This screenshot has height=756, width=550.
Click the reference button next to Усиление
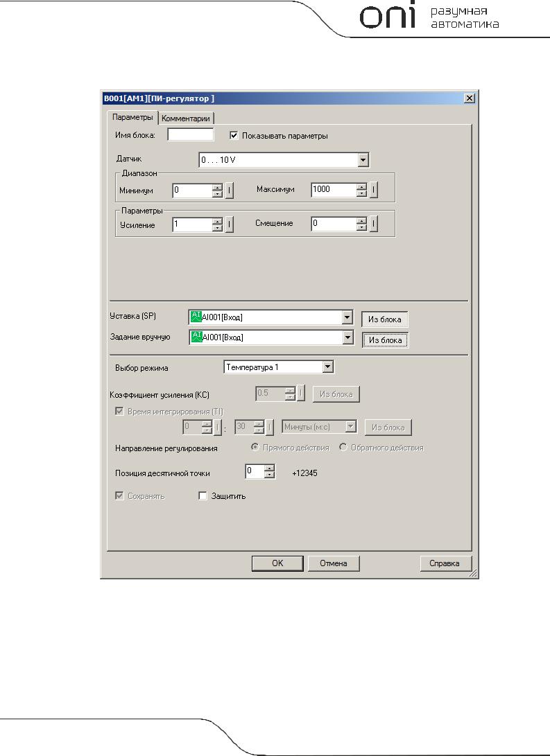pyautogui.click(x=230, y=225)
